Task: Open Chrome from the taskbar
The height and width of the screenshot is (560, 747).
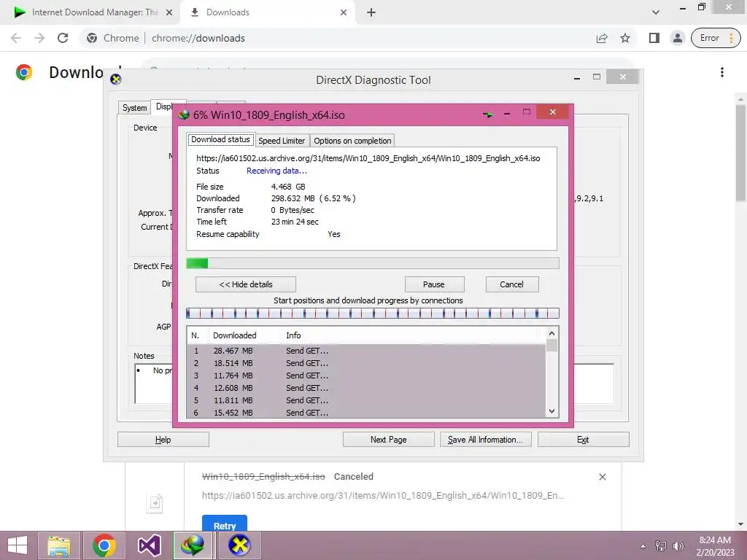Action: 104,545
